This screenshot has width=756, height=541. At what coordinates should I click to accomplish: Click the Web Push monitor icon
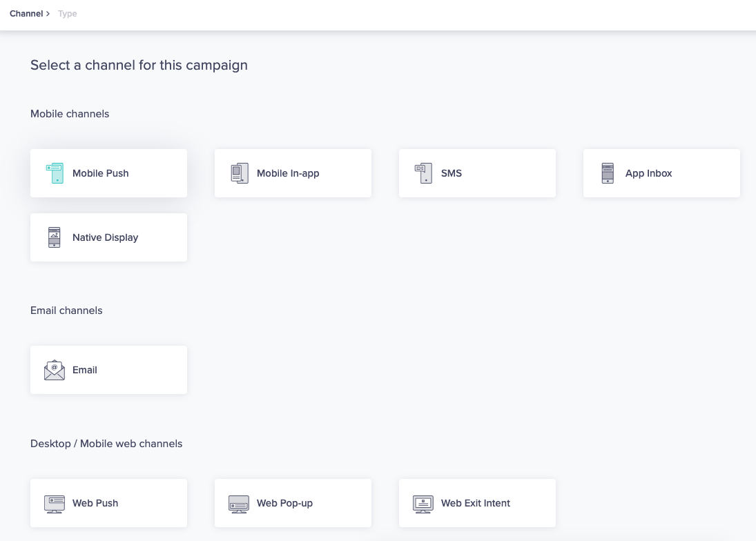[x=55, y=503]
